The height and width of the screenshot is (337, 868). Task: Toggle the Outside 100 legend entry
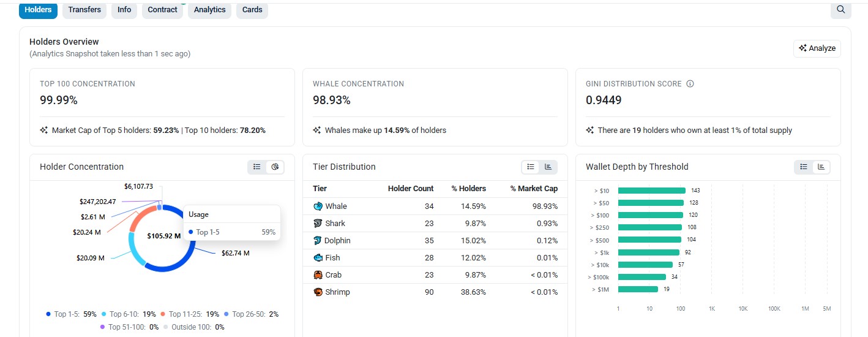point(194,327)
